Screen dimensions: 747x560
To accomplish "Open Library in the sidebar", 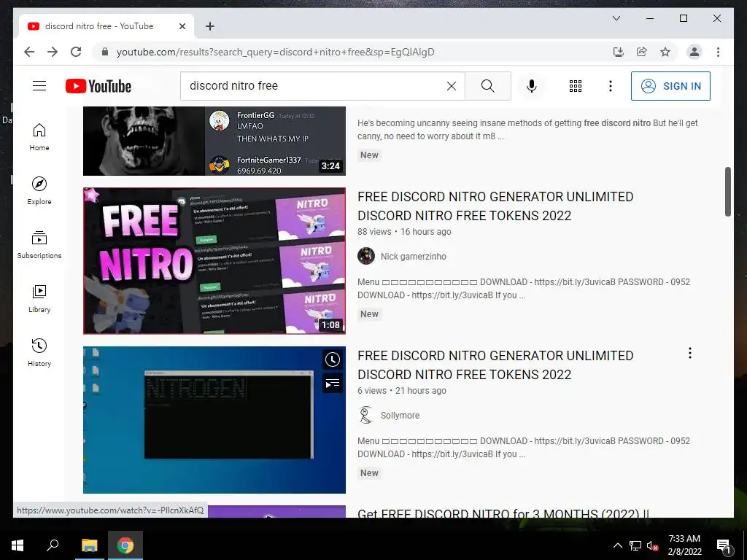I will pyautogui.click(x=39, y=298).
